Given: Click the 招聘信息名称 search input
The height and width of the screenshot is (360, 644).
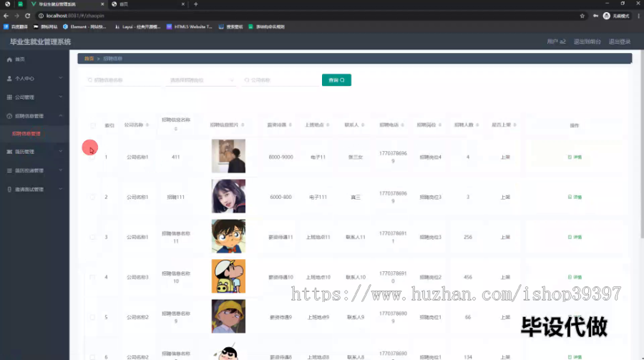Looking at the screenshot, I should tap(123, 80).
